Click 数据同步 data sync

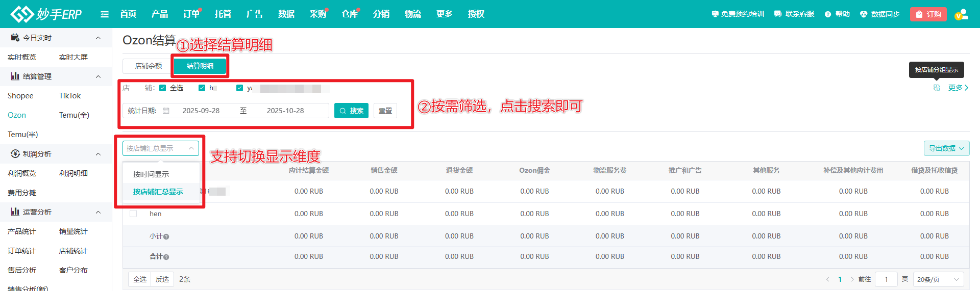pyautogui.click(x=879, y=14)
